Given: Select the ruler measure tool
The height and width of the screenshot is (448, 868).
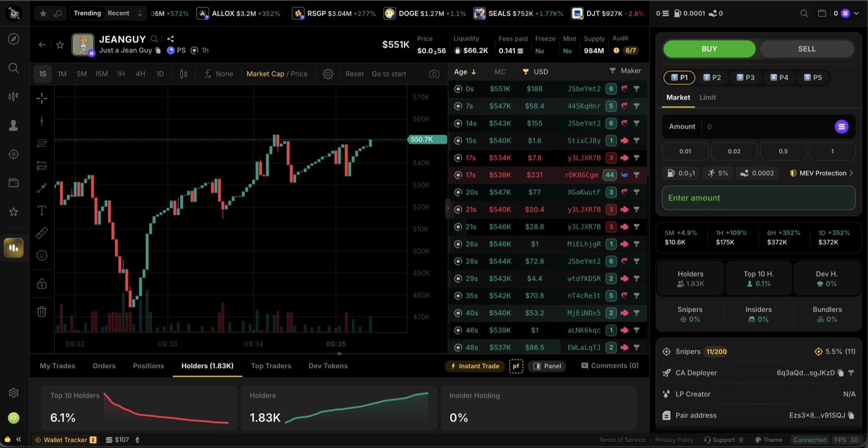Looking at the screenshot, I should 42,233.
